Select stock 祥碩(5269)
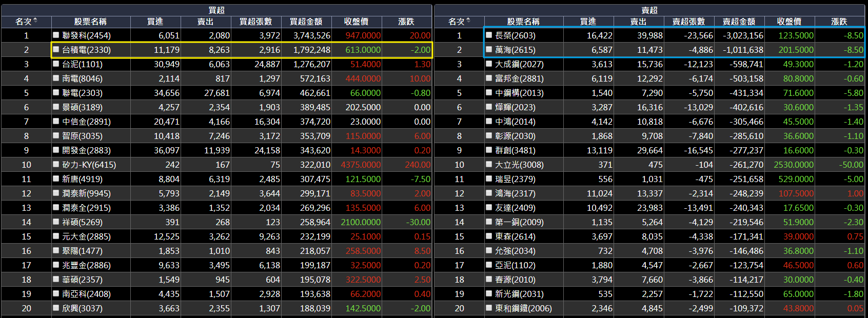The width and height of the screenshot is (868, 318). tap(82, 222)
